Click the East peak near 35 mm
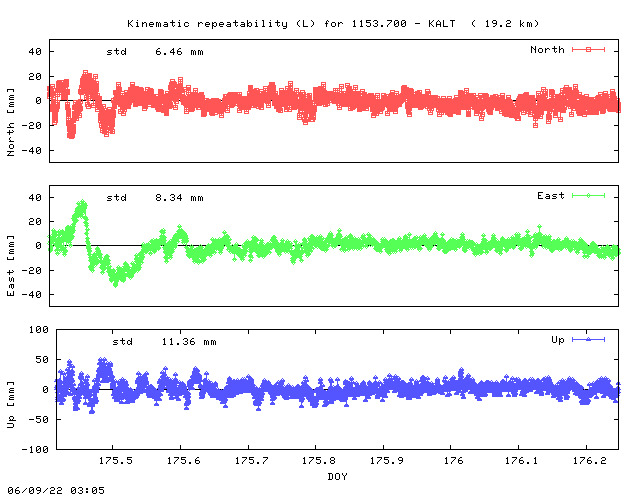This screenshot has height=496, width=640. [82, 205]
